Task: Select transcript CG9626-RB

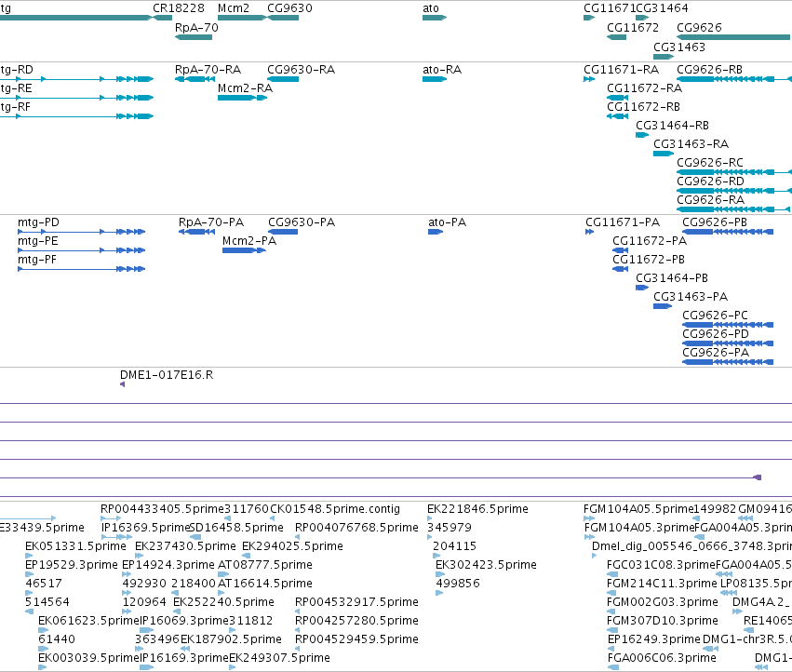Action: (710, 70)
